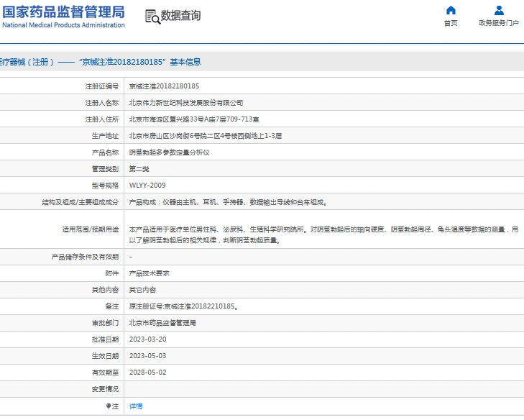
Task: Click the 数据查询 magnifier document icon
Action: (x=152, y=17)
